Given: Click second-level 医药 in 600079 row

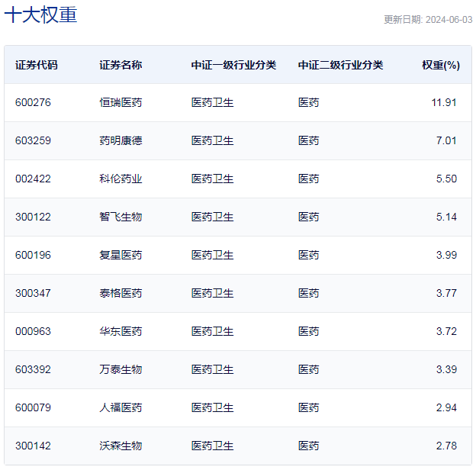Looking at the screenshot, I should point(308,407).
